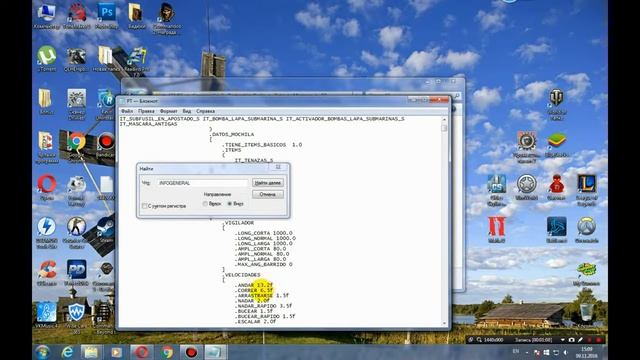Switch to Opera in the taskbar

click(x=142, y=352)
